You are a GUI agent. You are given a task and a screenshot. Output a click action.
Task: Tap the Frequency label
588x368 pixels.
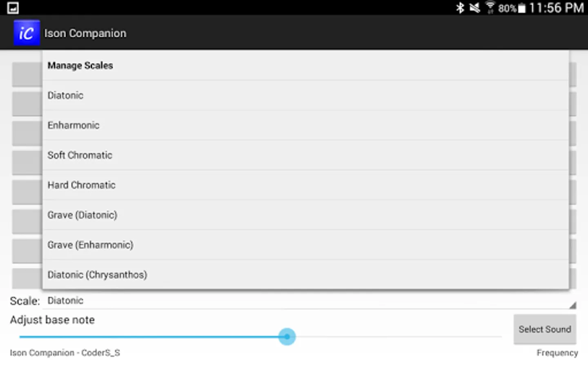(x=557, y=353)
